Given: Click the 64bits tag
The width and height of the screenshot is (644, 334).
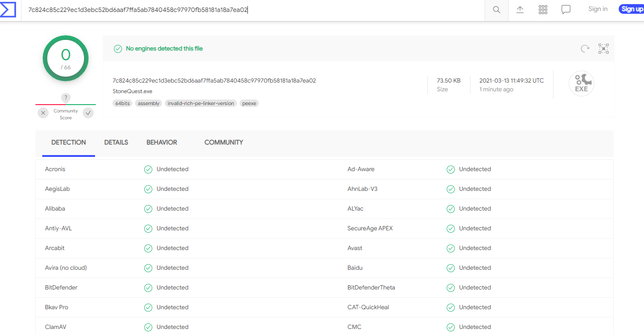Looking at the screenshot, I should (x=123, y=104).
